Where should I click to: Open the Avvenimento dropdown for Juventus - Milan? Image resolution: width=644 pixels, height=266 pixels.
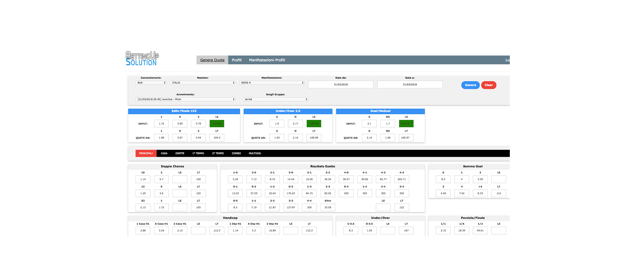coord(185,99)
